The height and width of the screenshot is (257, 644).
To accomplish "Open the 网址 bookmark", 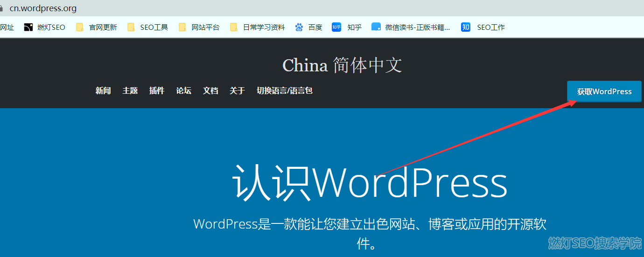I will click(7, 27).
